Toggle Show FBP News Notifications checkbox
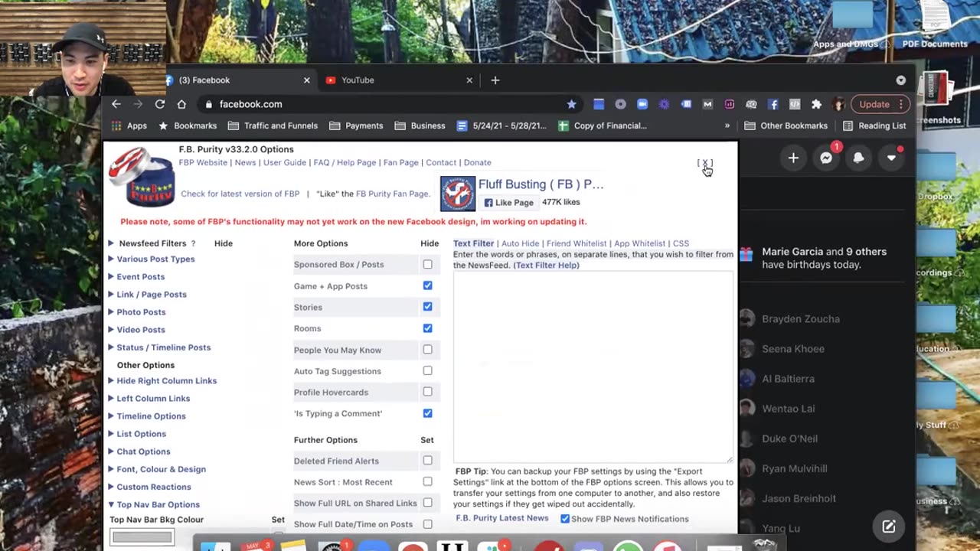Viewport: 980px width, 551px height. coord(565,519)
